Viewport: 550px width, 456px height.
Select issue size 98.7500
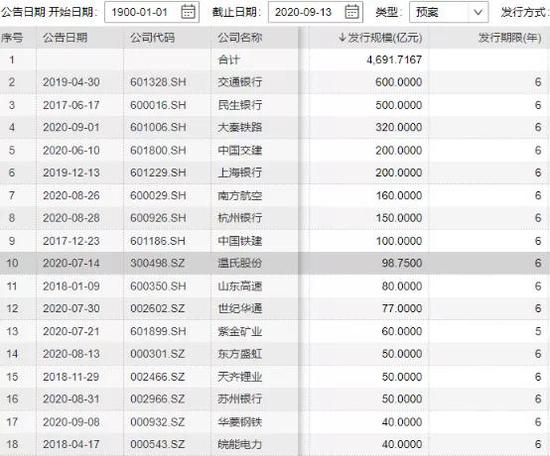tap(402, 263)
